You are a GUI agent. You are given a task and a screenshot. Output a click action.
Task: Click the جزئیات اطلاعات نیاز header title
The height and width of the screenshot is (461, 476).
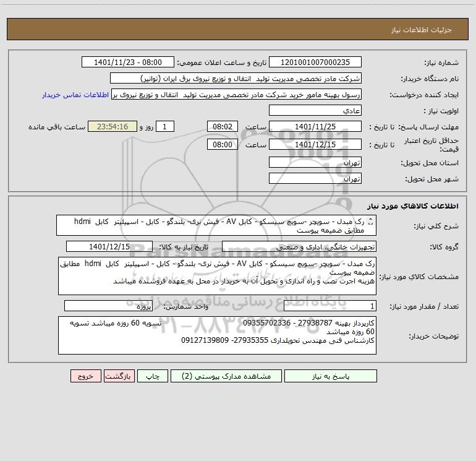pos(422,30)
